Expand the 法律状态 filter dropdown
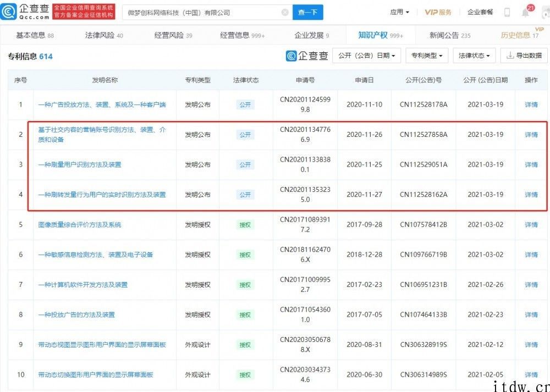 point(474,56)
